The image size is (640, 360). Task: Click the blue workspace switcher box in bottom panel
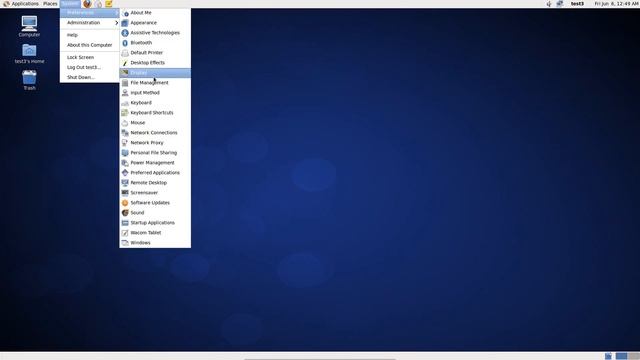621,356
